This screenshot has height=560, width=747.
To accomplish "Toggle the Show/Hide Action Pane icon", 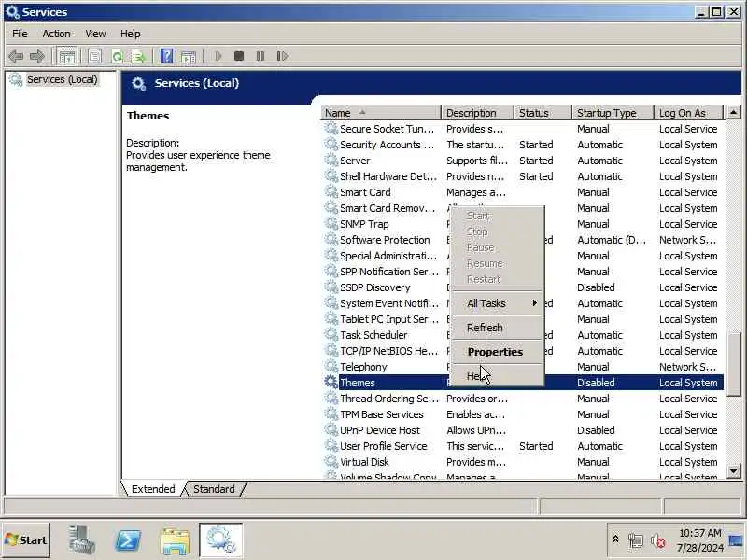I will (x=189, y=57).
